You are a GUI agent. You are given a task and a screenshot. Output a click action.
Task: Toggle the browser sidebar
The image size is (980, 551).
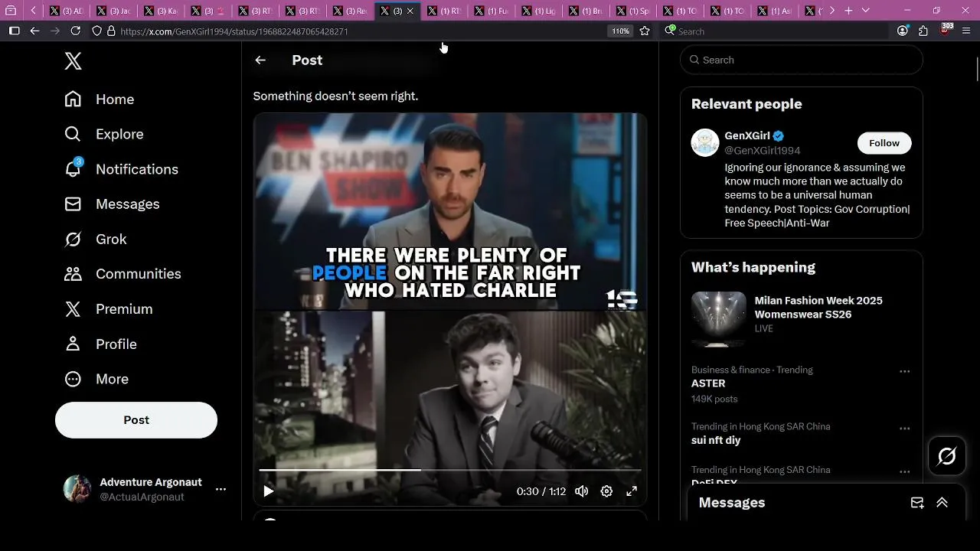pyautogui.click(x=14, y=31)
